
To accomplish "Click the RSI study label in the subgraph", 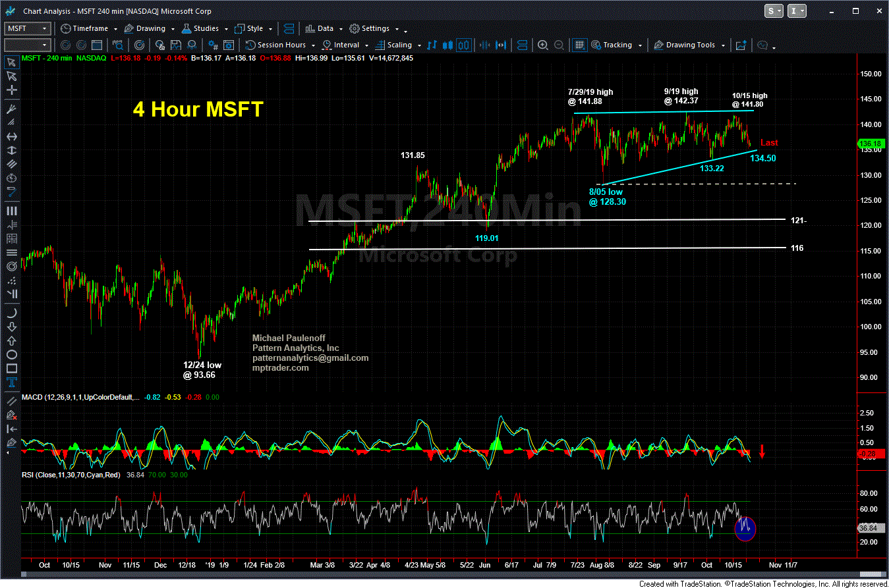I will 71,475.
